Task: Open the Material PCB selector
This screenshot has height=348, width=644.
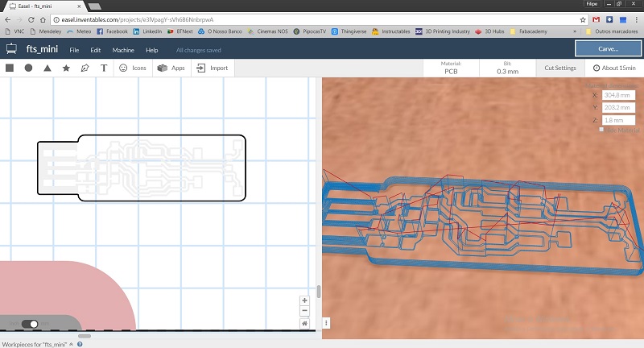Action: 451,68
